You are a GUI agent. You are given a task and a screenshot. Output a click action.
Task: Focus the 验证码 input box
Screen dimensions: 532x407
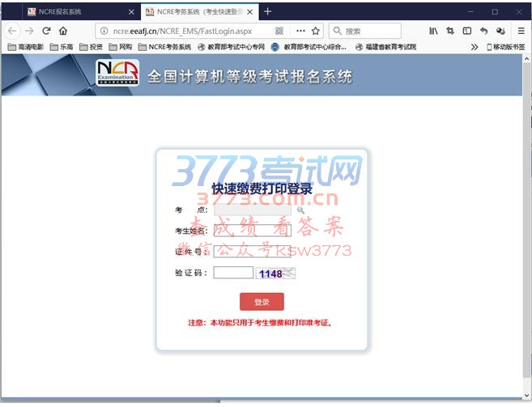[233, 273]
